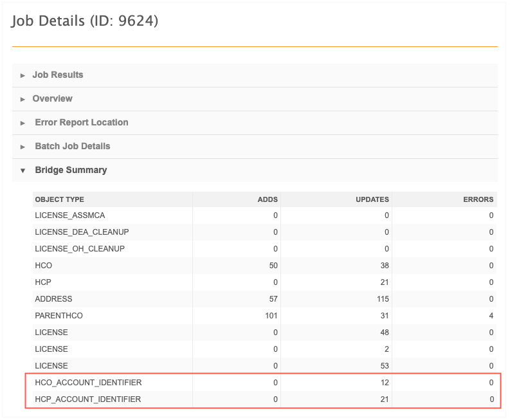Click the Error Report Location heading
This screenshot has width=510, height=420.
pyautogui.click(x=82, y=122)
